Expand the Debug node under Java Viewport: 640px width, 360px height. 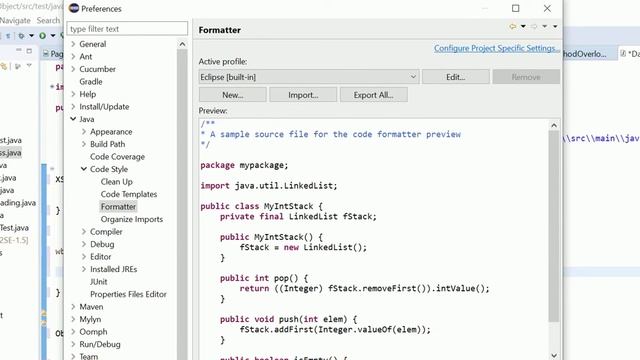click(84, 244)
